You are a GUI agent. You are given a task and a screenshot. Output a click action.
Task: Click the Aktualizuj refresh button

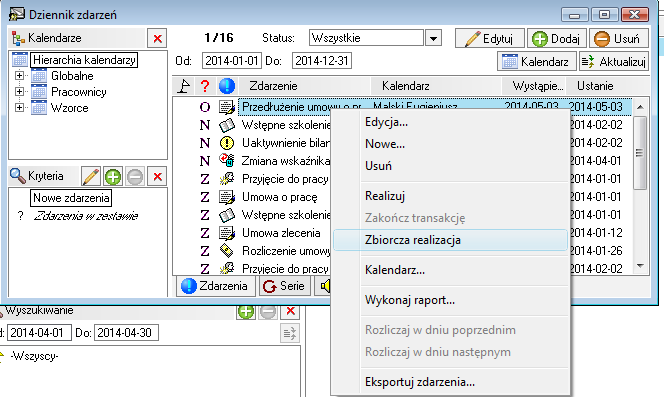(x=614, y=62)
